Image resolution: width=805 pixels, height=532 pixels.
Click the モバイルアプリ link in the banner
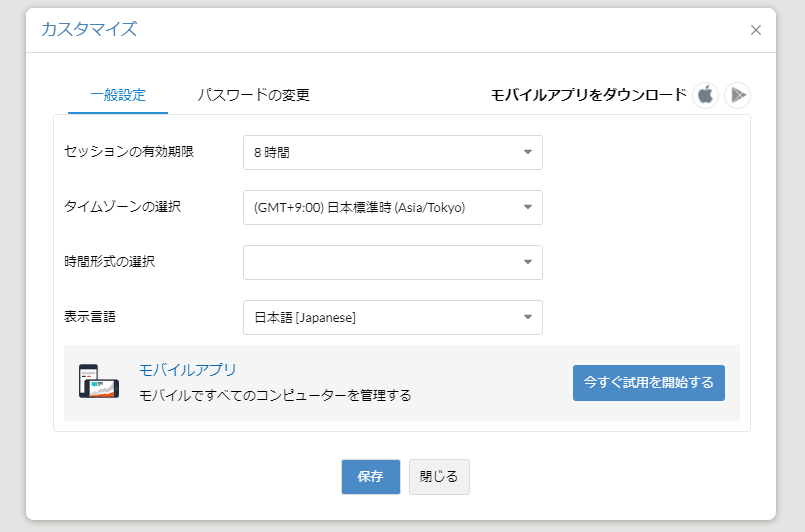coord(188,370)
